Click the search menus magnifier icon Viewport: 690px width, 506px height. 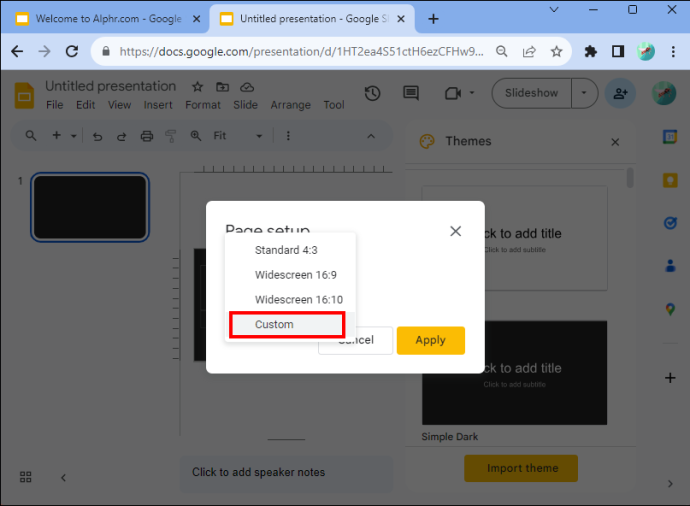pos(31,136)
